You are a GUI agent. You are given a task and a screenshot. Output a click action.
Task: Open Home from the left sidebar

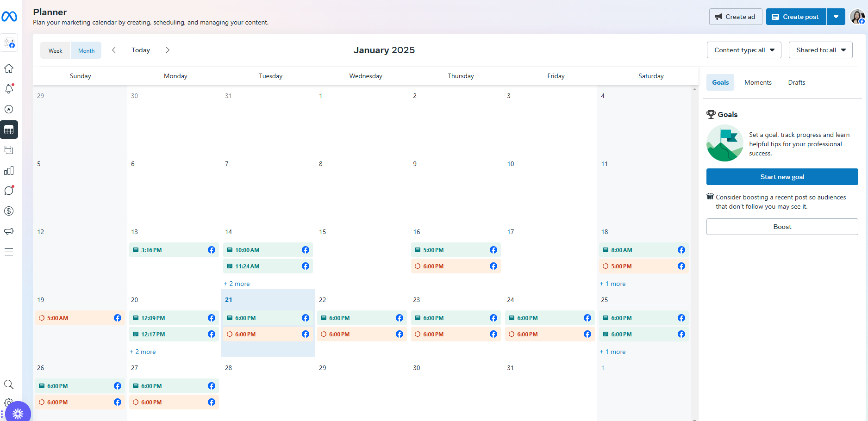click(9, 68)
